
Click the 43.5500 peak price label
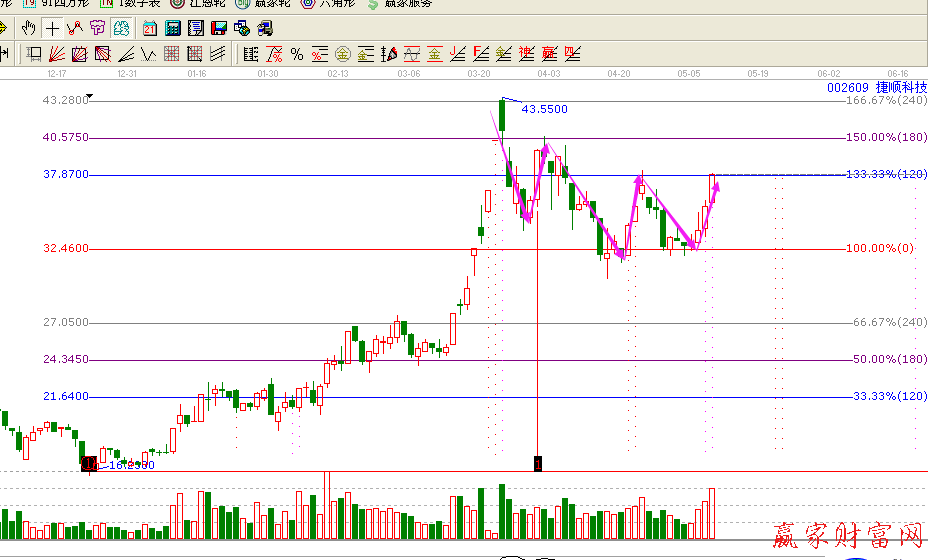click(x=545, y=109)
